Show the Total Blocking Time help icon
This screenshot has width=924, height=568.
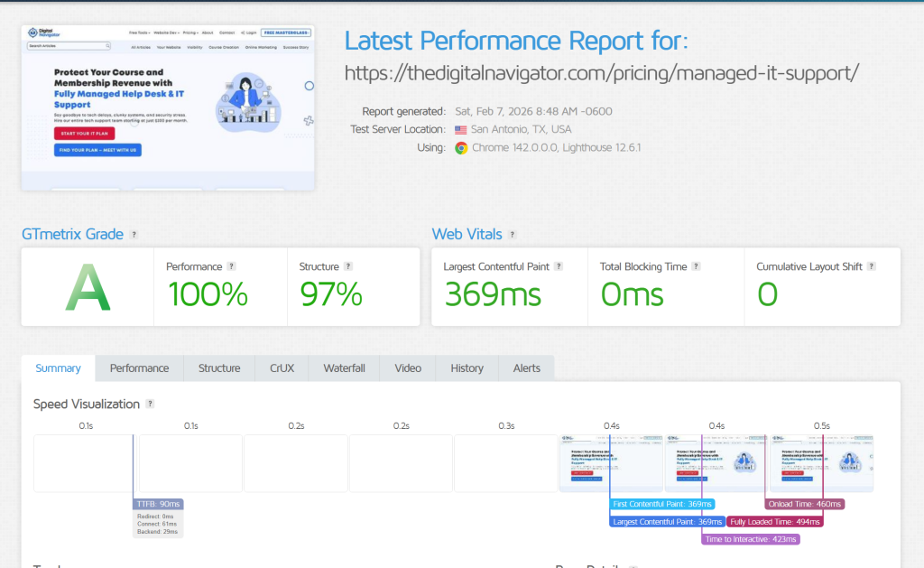(696, 266)
